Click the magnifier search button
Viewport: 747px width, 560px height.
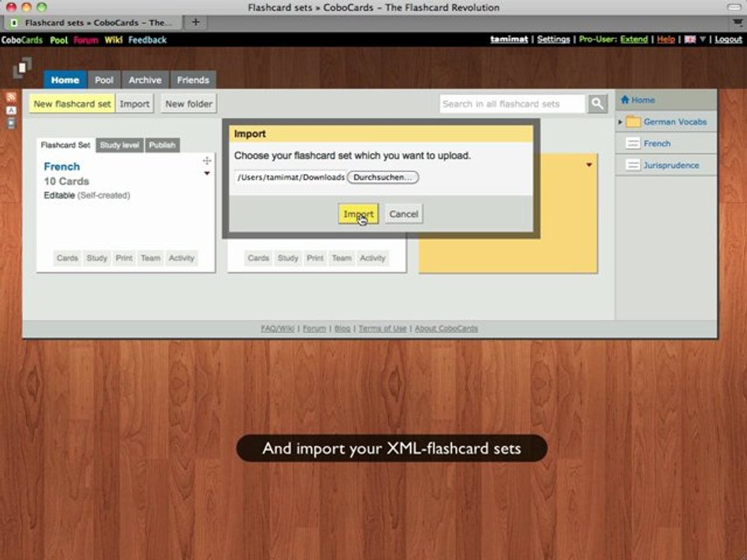tap(598, 103)
